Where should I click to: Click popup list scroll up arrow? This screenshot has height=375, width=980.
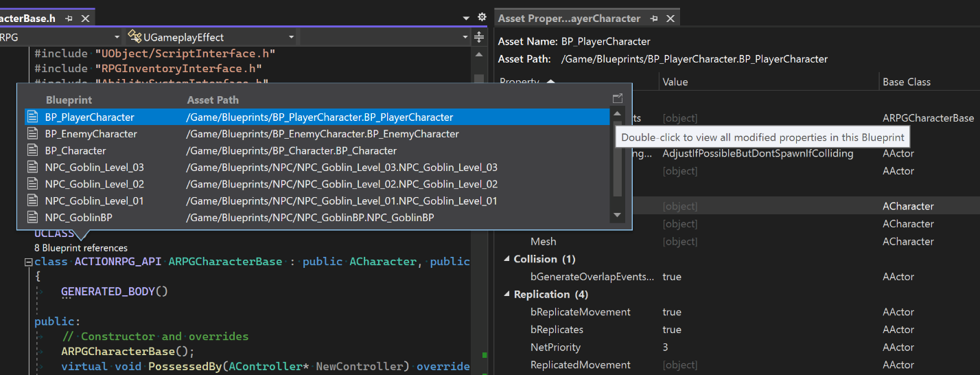(617, 115)
